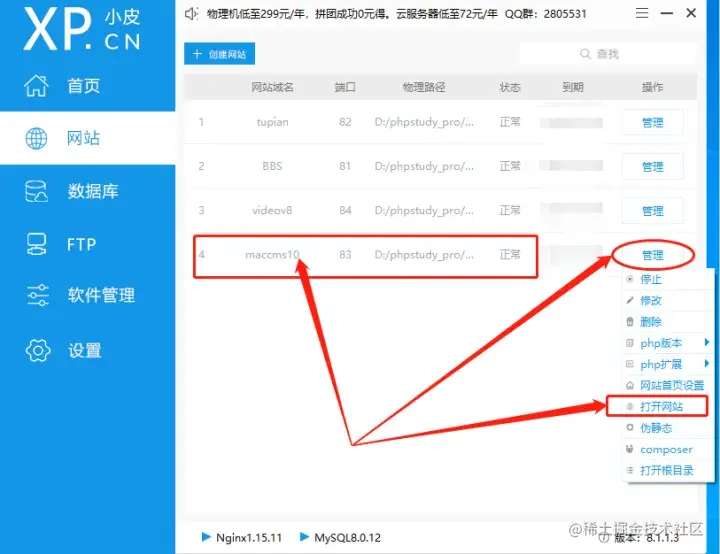Click the XP.CN 小皮 logo
720x554 pixels.
pos(82,29)
